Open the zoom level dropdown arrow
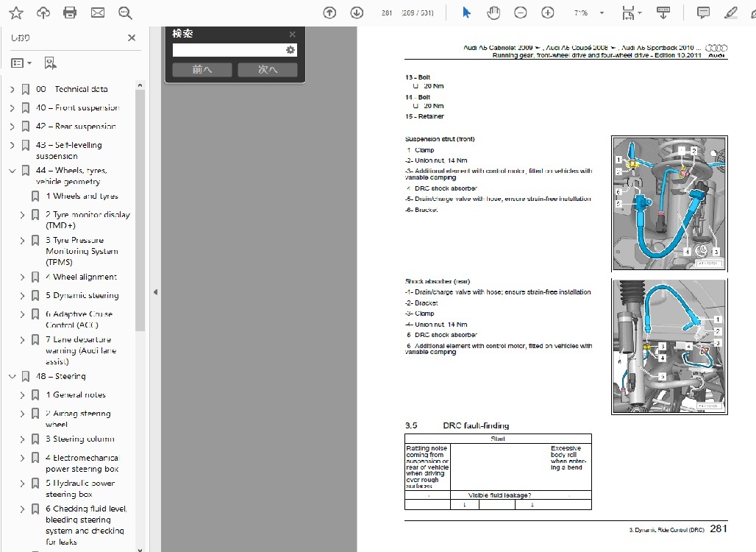The height and width of the screenshot is (552, 756). [x=602, y=13]
